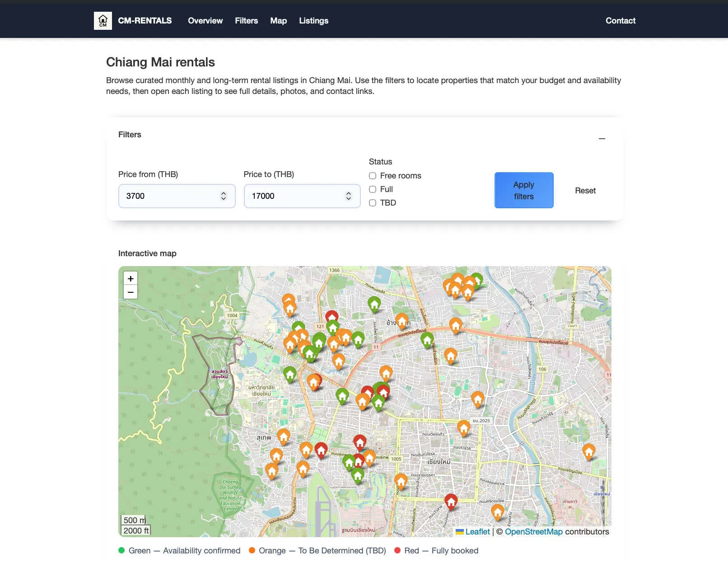Enable the Free rooms status checkbox

(x=373, y=176)
